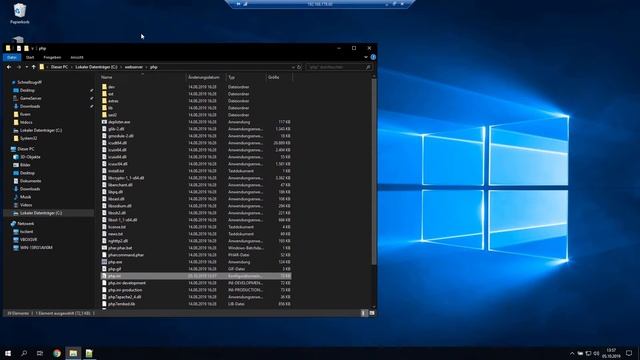This screenshot has height=360, width=640.
Task: Select the highlighted php.ini file
Action: [x=196, y=276]
